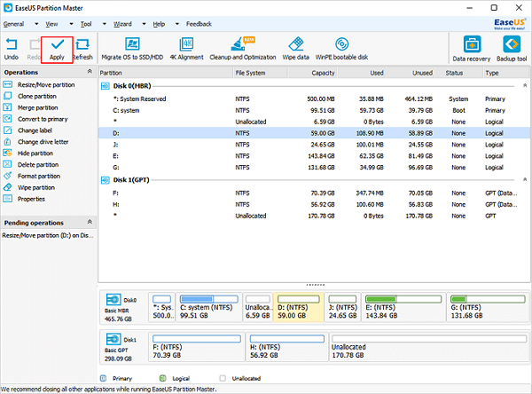Select the F: partition row in list
The height and width of the screenshot is (394, 532).
[314, 193]
